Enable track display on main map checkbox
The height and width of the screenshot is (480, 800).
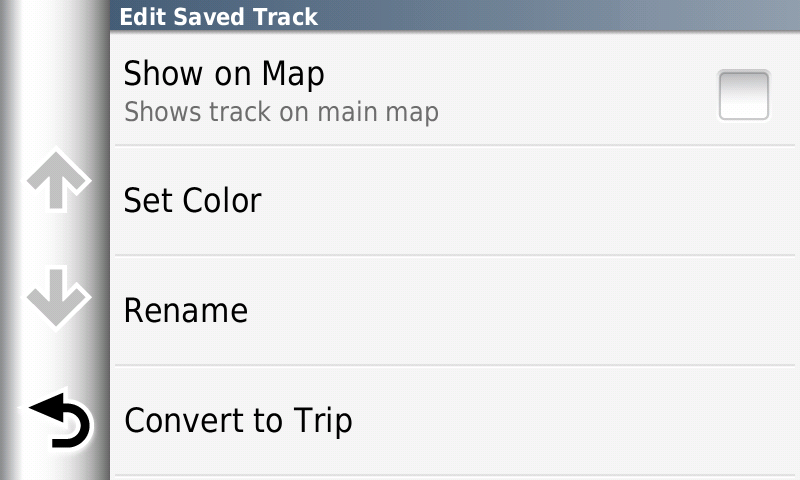[743, 95]
